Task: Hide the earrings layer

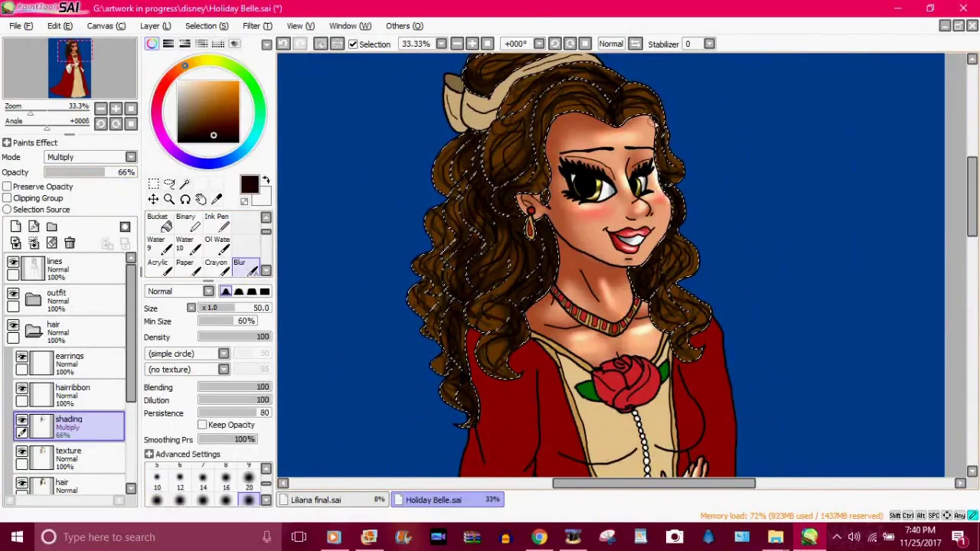Action: [x=21, y=357]
